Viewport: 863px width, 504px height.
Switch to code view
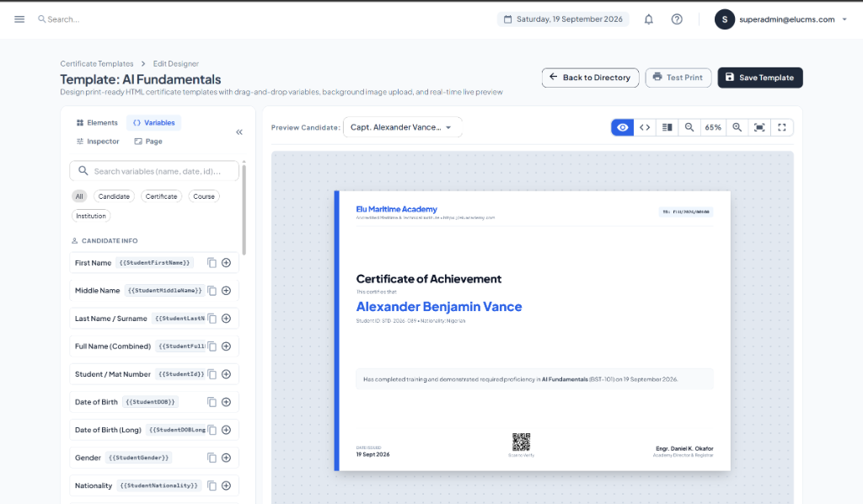645,127
